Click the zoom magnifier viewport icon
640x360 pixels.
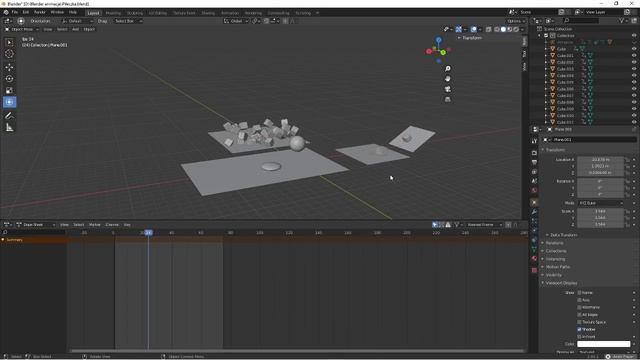(448, 69)
